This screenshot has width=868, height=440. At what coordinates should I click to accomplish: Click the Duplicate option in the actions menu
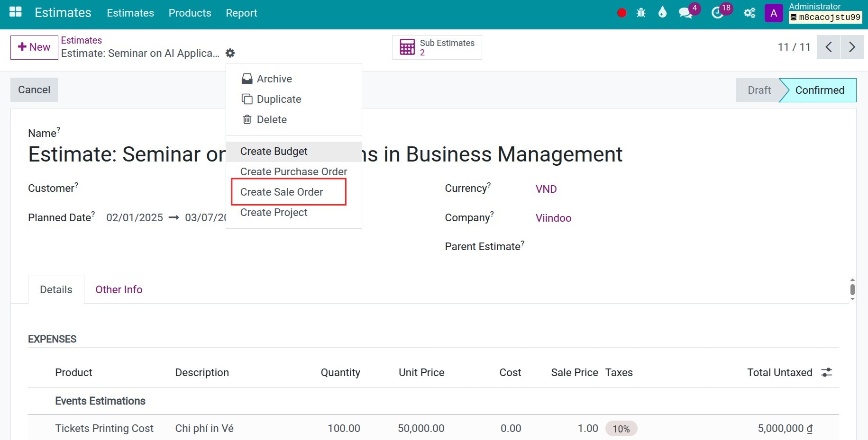click(294, 99)
